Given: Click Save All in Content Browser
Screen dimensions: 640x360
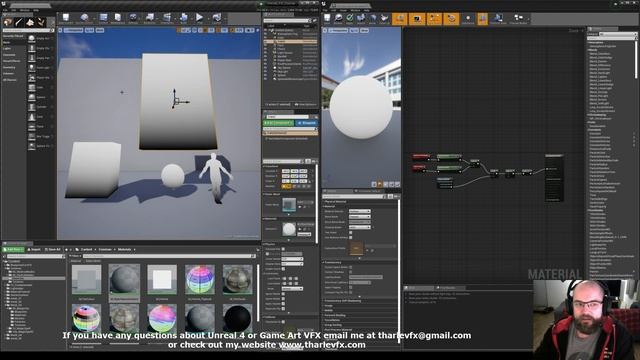Looking at the screenshot, I should point(53,249).
